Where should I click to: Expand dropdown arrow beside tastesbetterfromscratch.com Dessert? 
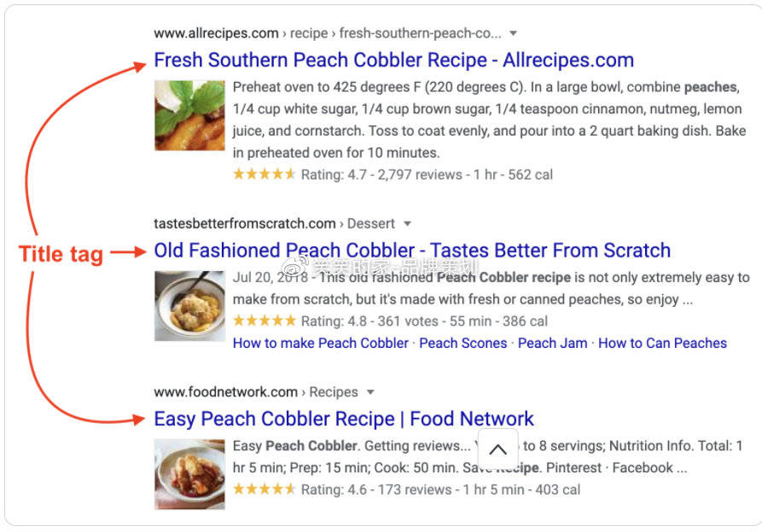click(x=407, y=223)
